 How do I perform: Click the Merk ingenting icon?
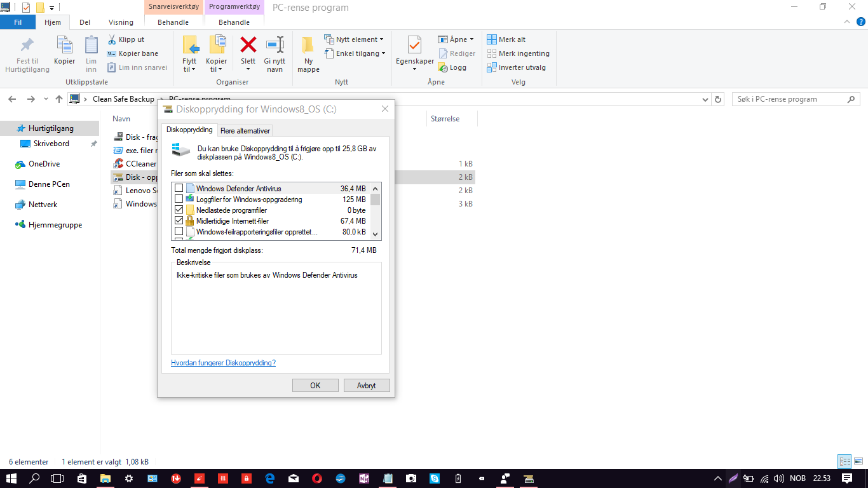(492, 53)
